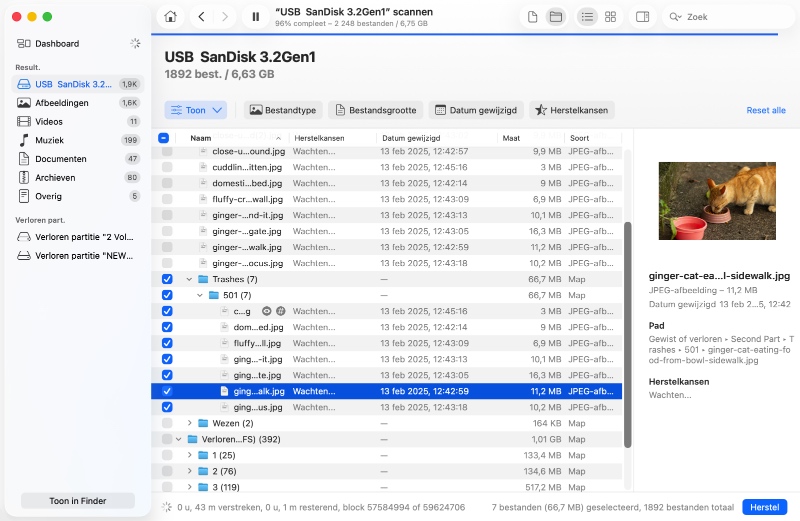
Task: Collapse the 501 (7) folder
Action: (200, 295)
